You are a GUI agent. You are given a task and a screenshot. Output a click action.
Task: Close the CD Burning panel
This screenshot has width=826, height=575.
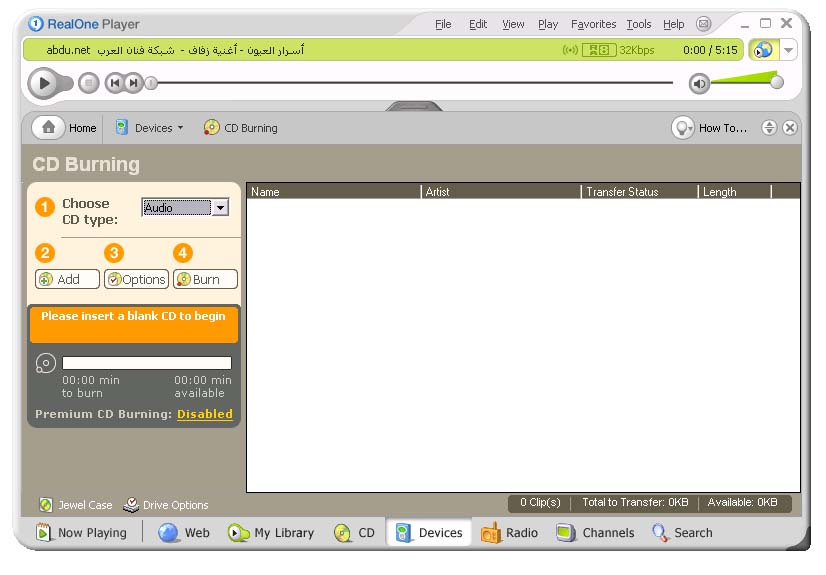tap(789, 127)
